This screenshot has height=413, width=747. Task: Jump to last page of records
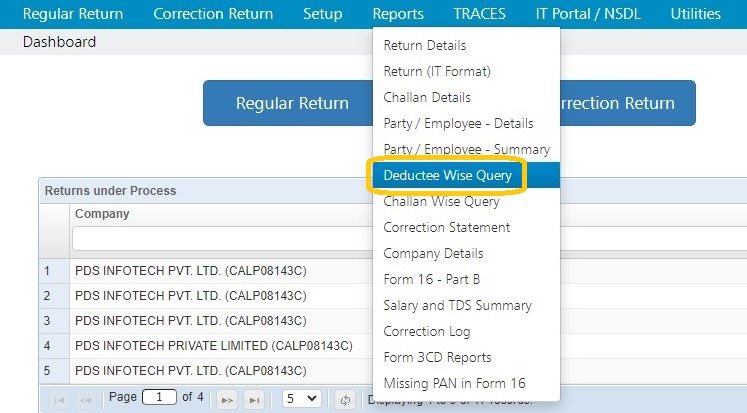[x=254, y=399]
